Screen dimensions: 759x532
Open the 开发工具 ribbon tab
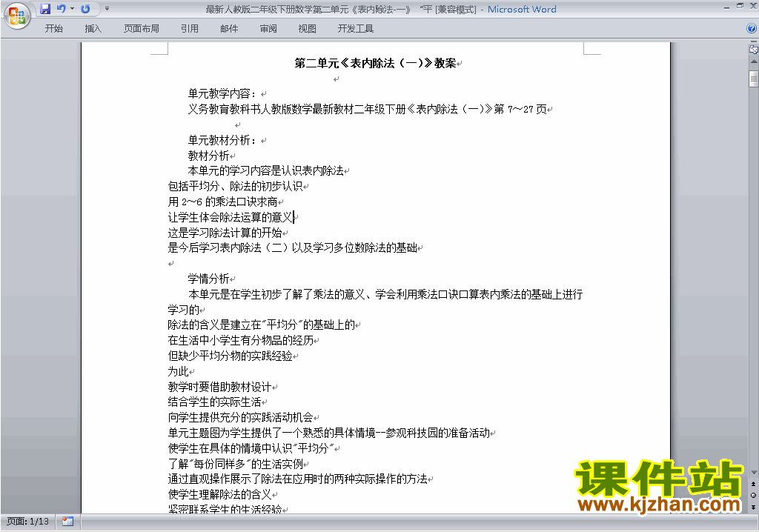(356, 29)
